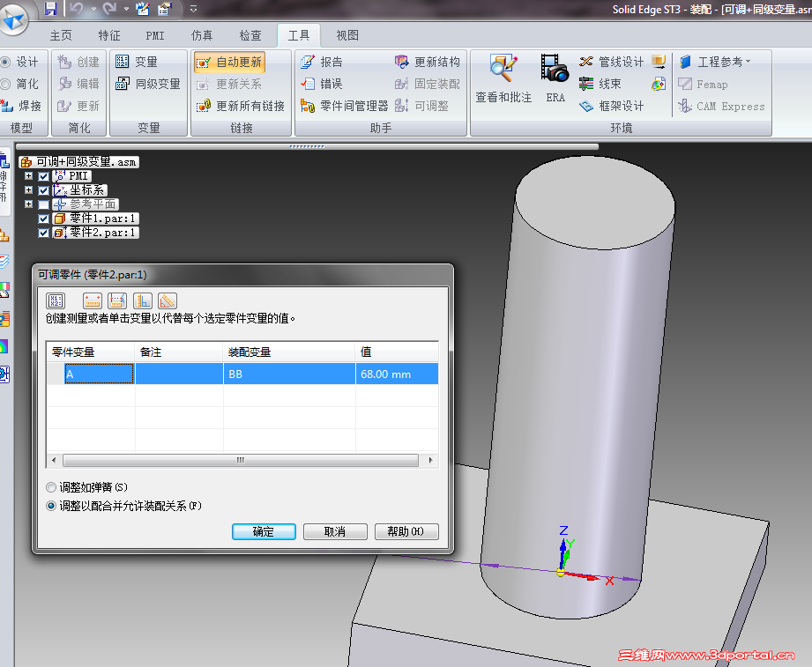Click the variable table icon in dialog
The image size is (812, 667).
tap(56, 300)
